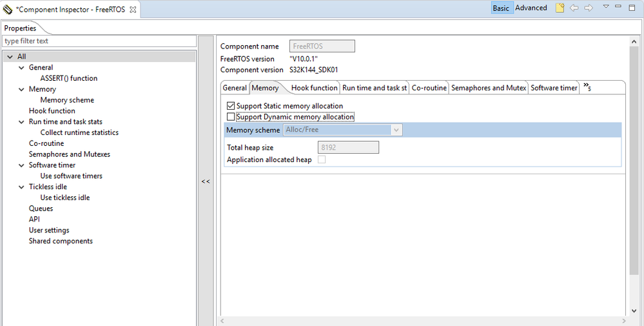The height and width of the screenshot is (326, 644).
Task: Click the vertical scrollbar down arrow
Action: [x=634, y=311]
